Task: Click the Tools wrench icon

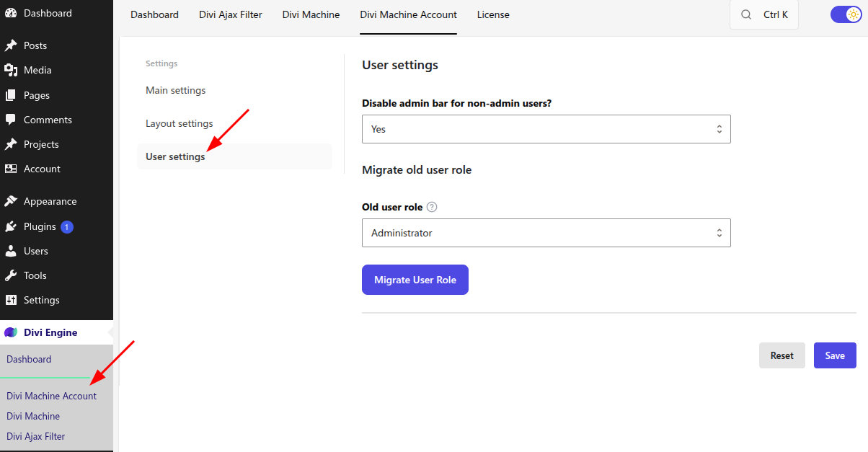Action: pos(11,275)
